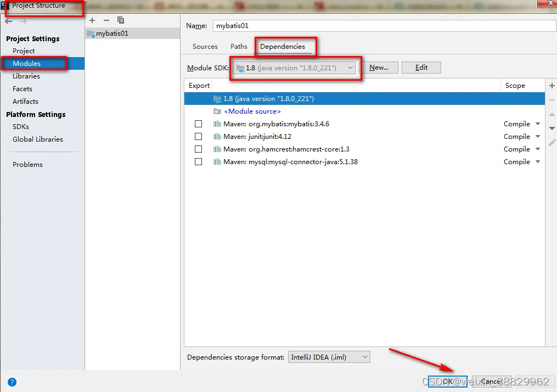Open the Dependencies storage format dropdown
This screenshot has width=557, height=392.
click(364, 356)
